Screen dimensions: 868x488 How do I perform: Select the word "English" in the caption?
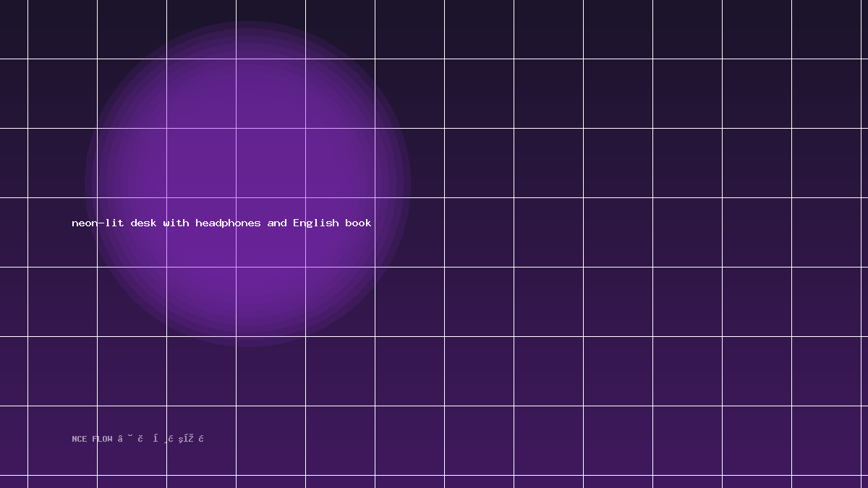315,223
